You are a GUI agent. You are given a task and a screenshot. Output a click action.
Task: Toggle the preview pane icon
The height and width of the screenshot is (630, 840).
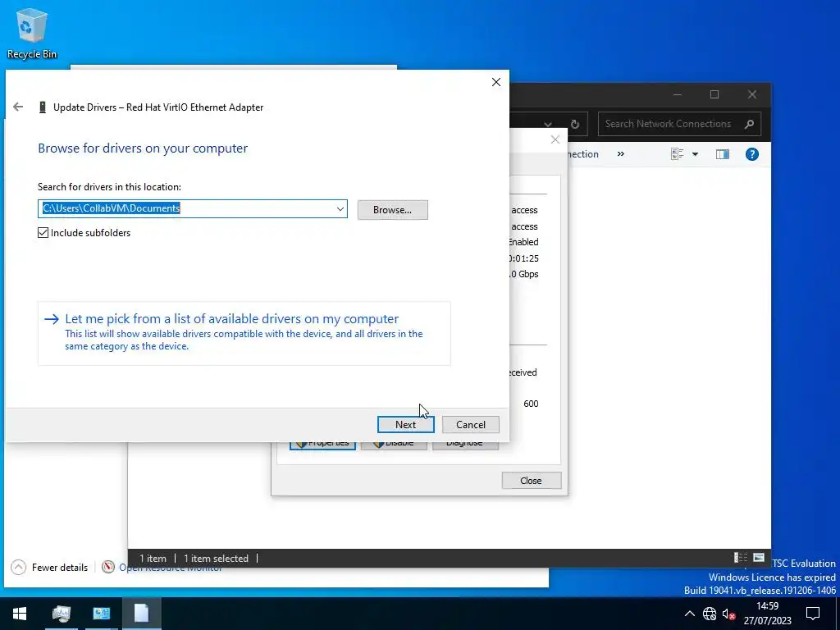(x=722, y=154)
